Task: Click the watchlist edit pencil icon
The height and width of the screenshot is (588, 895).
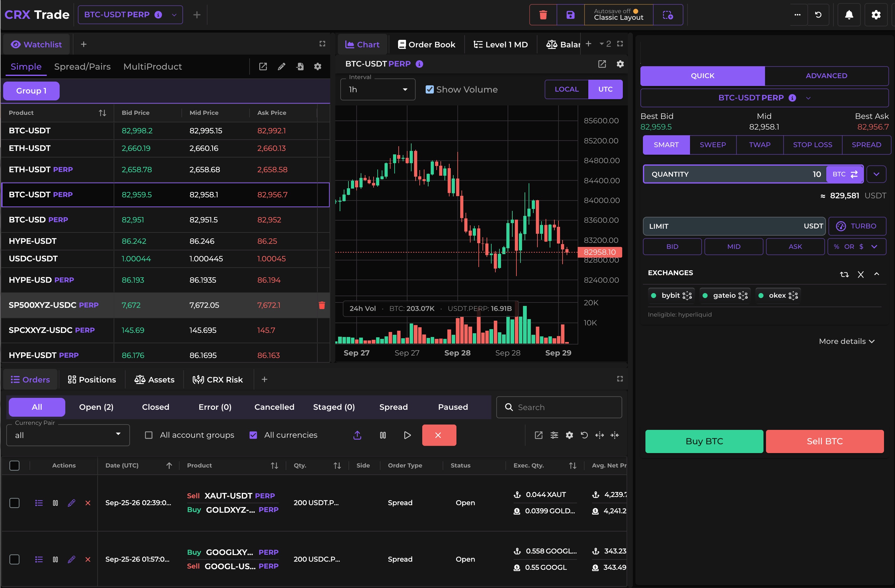Action: (281, 67)
